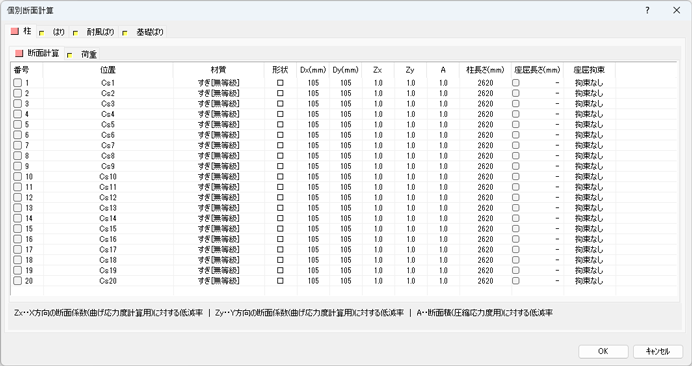Click the 材質 column header

tap(218, 70)
